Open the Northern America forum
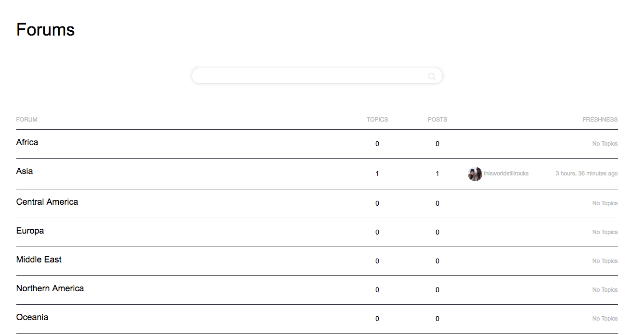The width and height of the screenshot is (644, 335). [x=50, y=288]
